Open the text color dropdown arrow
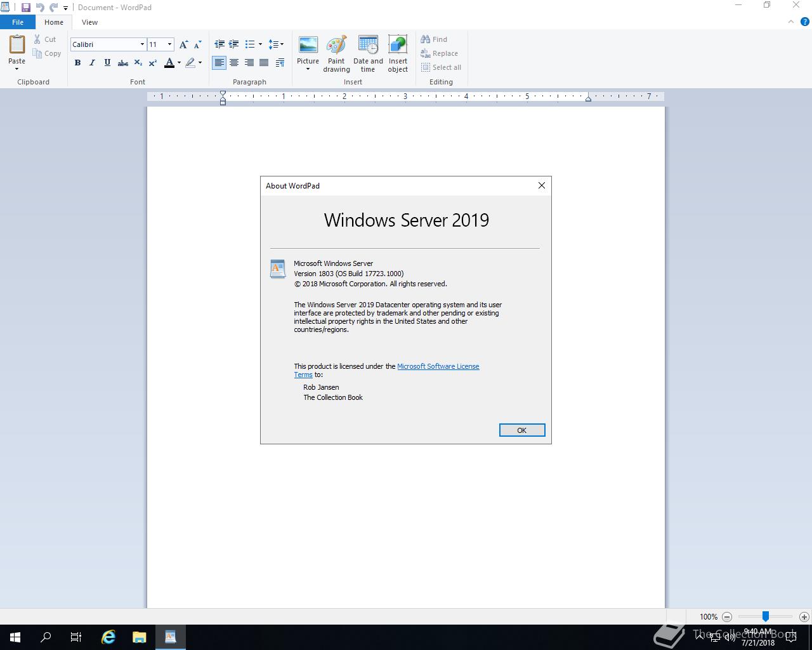The height and width of the screenshot is (650, 812). tap(179, 63)
